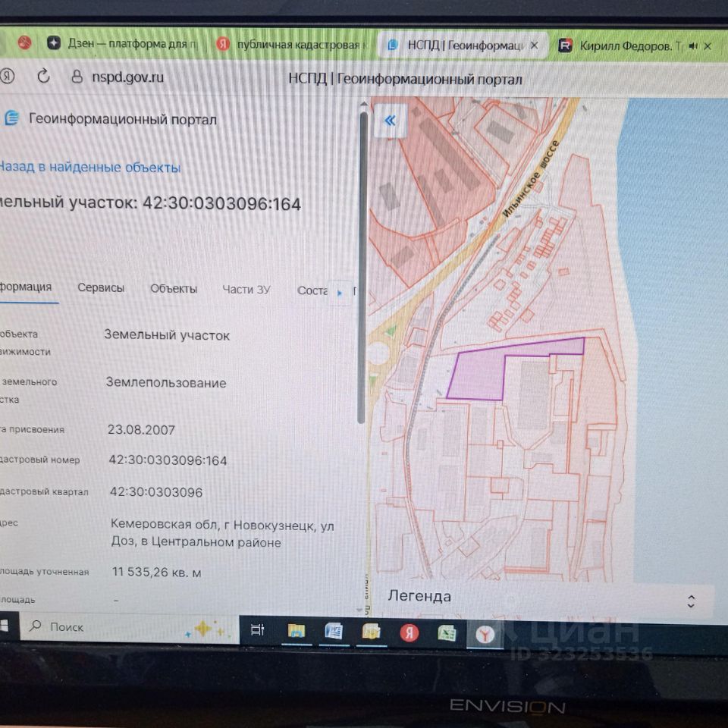
Task: Open the Объекты tab
Action: coord(174,289)
